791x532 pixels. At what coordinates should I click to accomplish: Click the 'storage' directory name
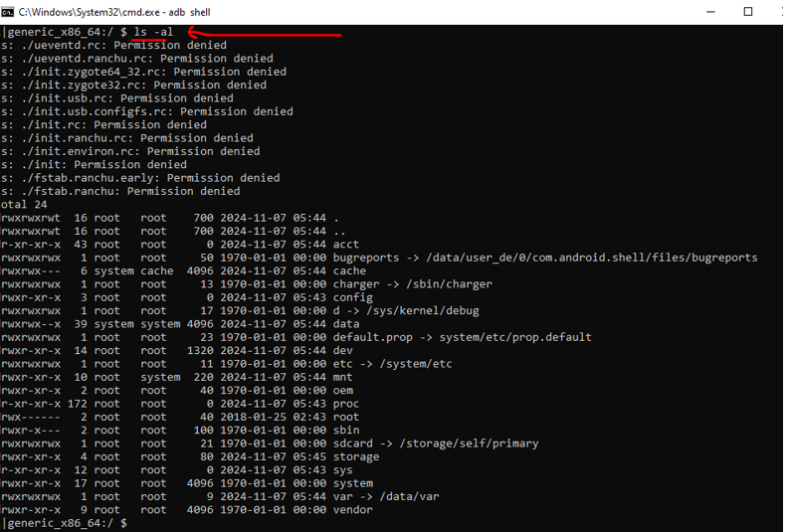click(x=356, y=456)
